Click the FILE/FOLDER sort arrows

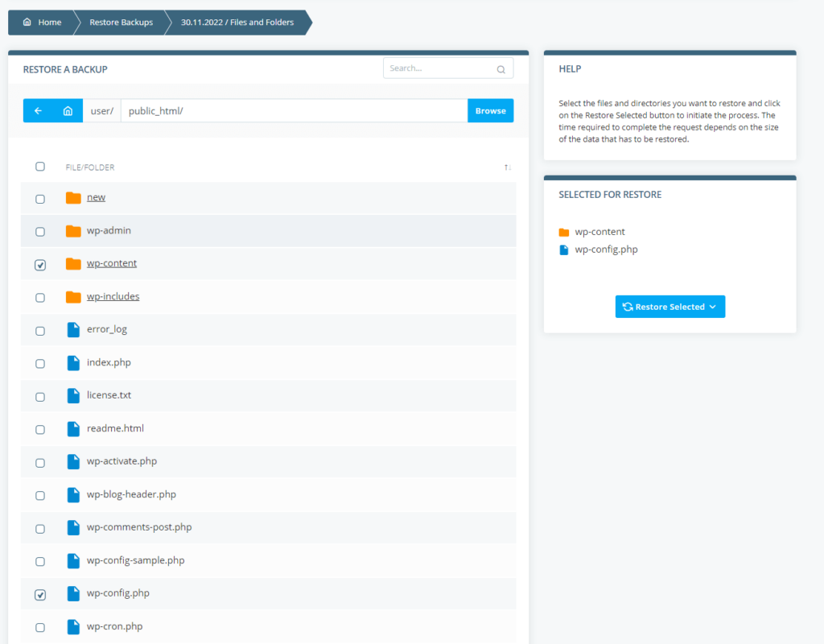tap(508, 167)
